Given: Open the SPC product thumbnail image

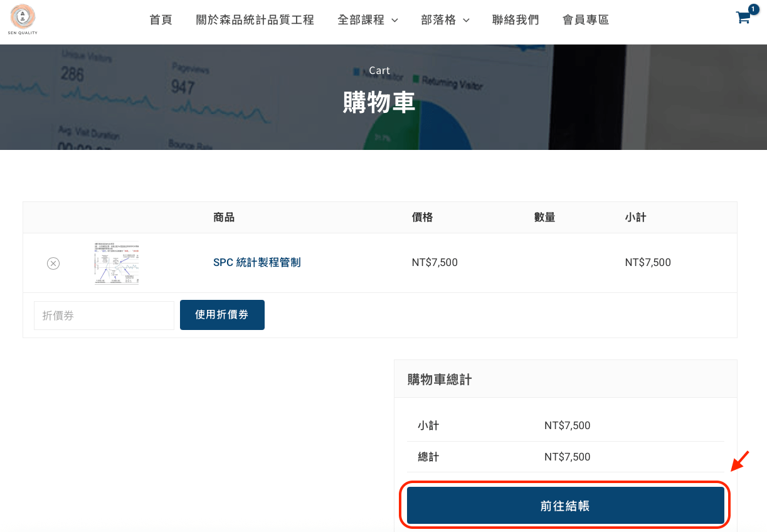Looking at the screenshot, I should (116, 262).
